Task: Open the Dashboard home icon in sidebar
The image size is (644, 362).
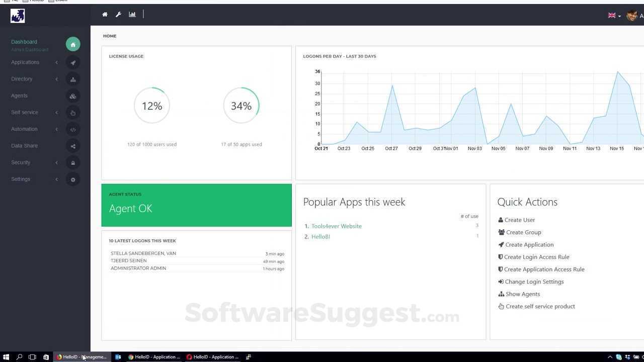Action: [73, 44]
